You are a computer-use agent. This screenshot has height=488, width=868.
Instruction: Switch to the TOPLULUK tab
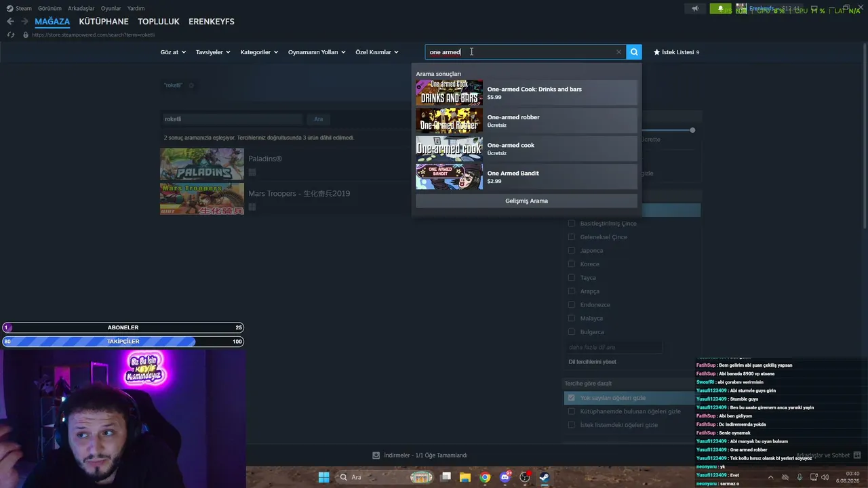tap(159, 22)
